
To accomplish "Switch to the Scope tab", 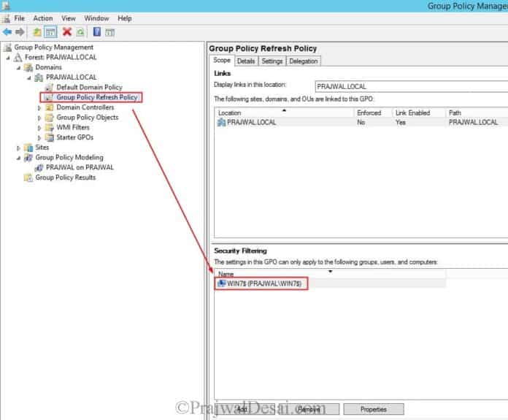I will pyautogui.click(x=222, y=61).
